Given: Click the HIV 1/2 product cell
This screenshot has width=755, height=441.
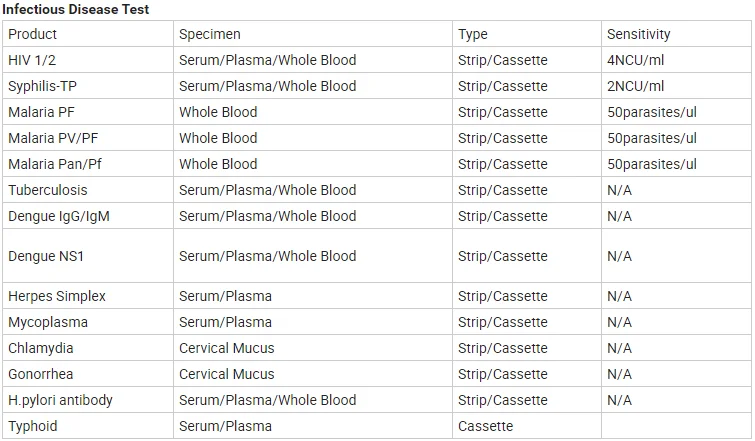Looking at the screenshot, I should pyautogui.click(x=32, y=60).
